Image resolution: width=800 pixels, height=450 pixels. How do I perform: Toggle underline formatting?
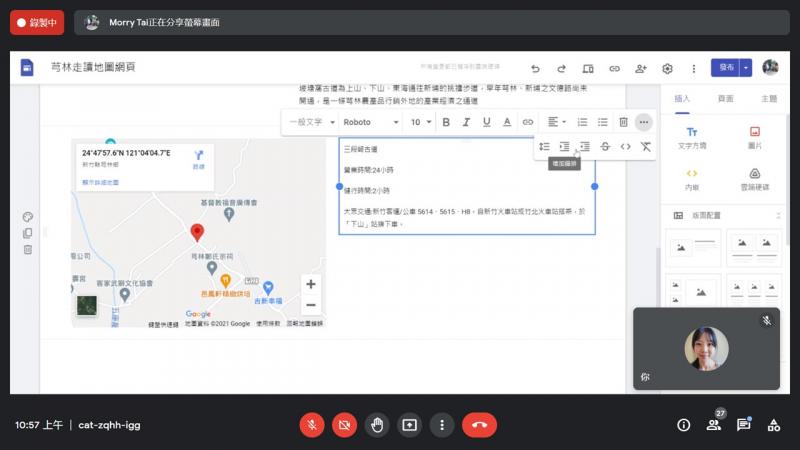[486, 122]
